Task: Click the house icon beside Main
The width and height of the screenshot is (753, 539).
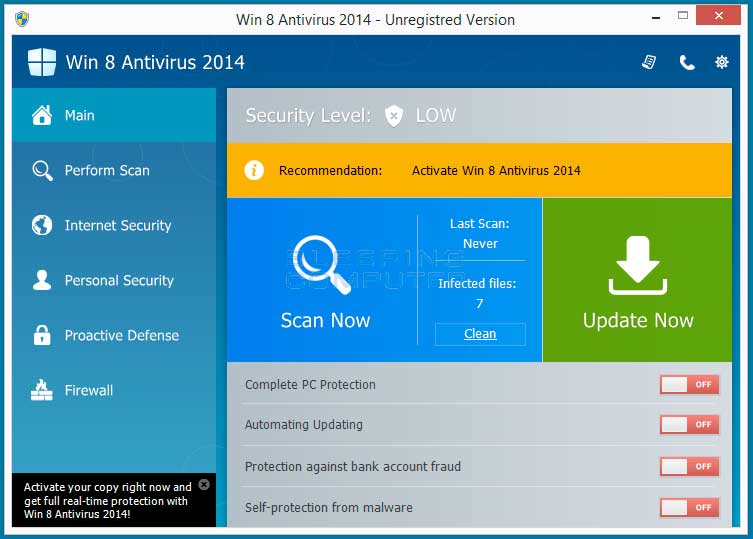Action: 42,115
